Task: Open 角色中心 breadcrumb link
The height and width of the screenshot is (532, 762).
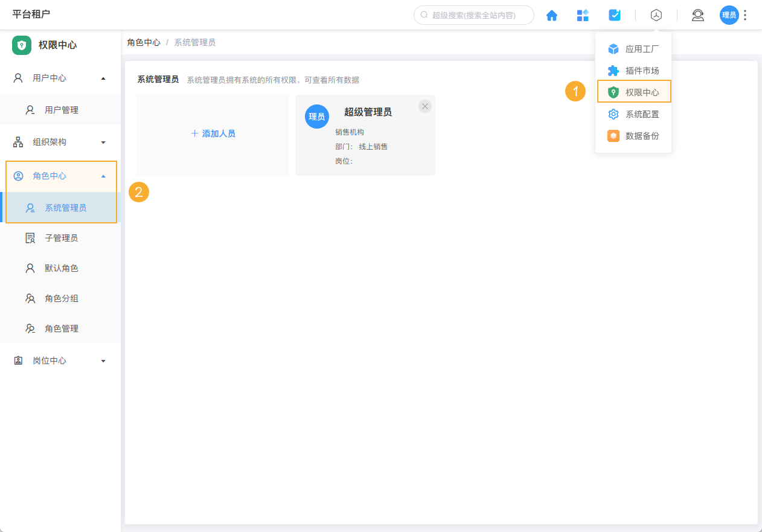Action: 144,42
